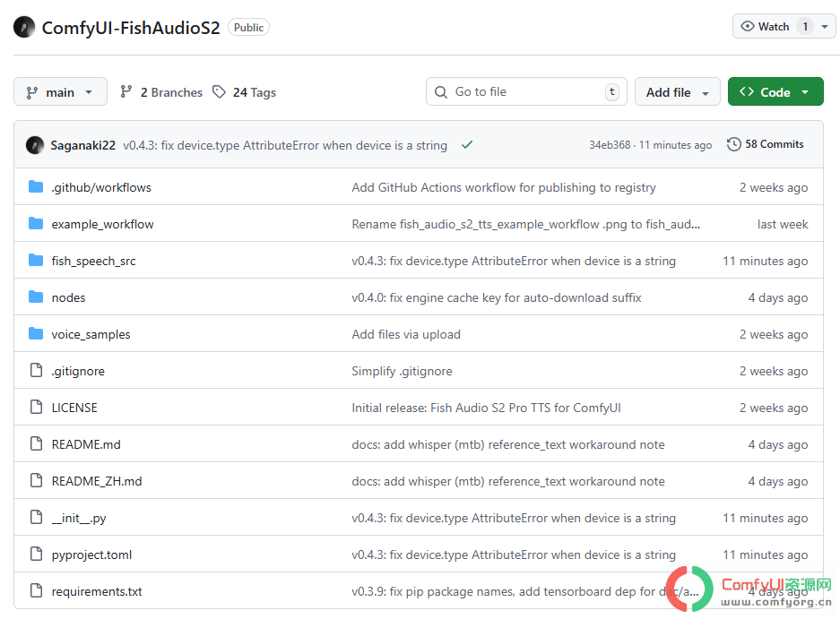
Task: Open the green Code dropdown
Action: (x=775, y=92)
